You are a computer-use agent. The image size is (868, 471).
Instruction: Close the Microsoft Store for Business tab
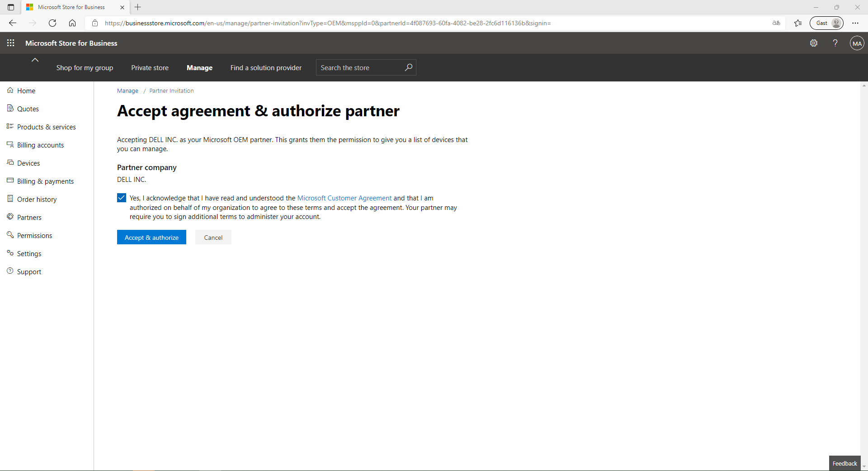pos(122,7)
